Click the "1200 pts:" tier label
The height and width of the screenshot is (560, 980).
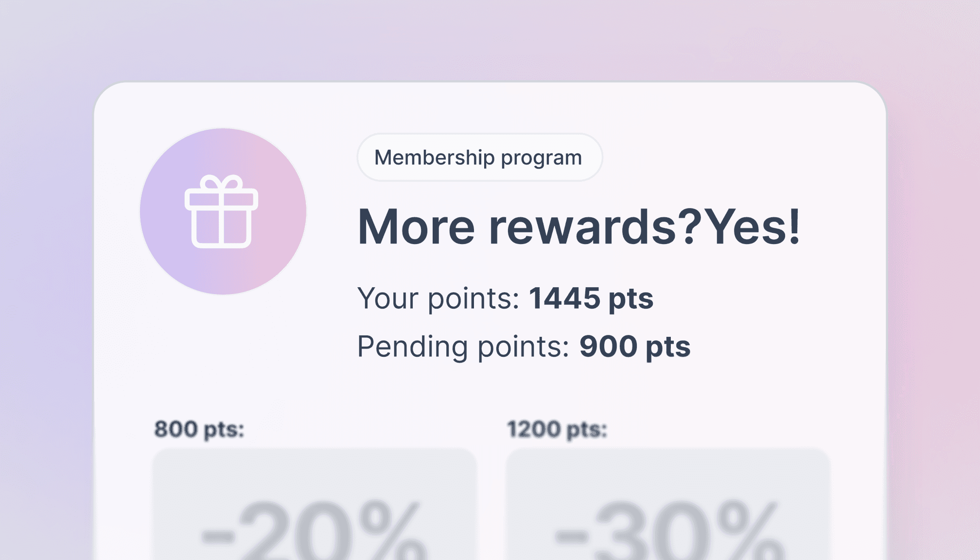pyautogui.click(x=557, y=429)
